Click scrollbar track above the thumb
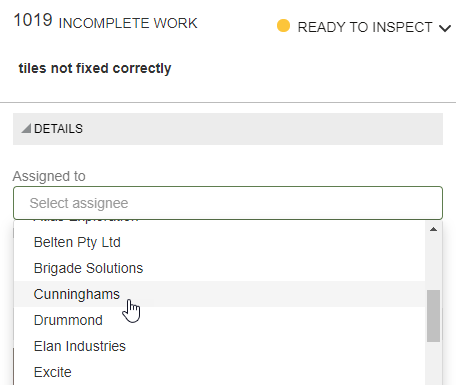 [x=433, y=262]
